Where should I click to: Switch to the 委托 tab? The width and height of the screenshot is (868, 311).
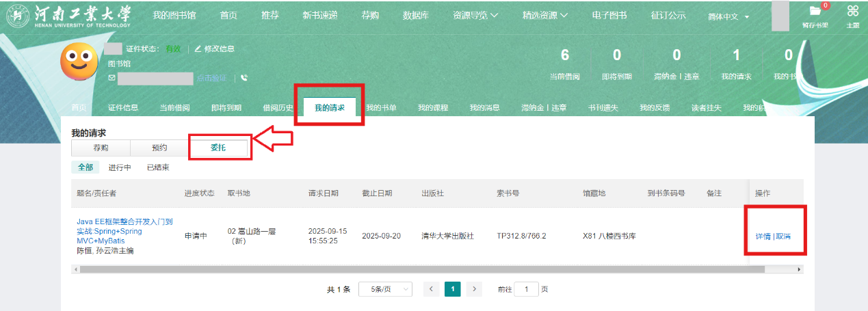[x=218, y=148]
